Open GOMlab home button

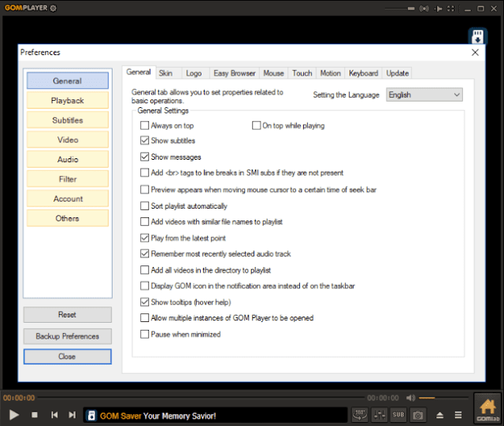(487, 409)
